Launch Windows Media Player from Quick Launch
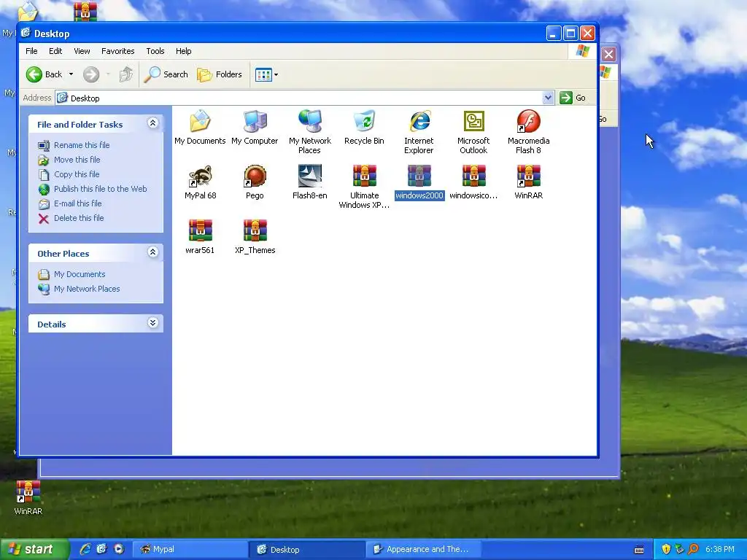This screenshot has width=747, height=560. [x=119, y=549]
